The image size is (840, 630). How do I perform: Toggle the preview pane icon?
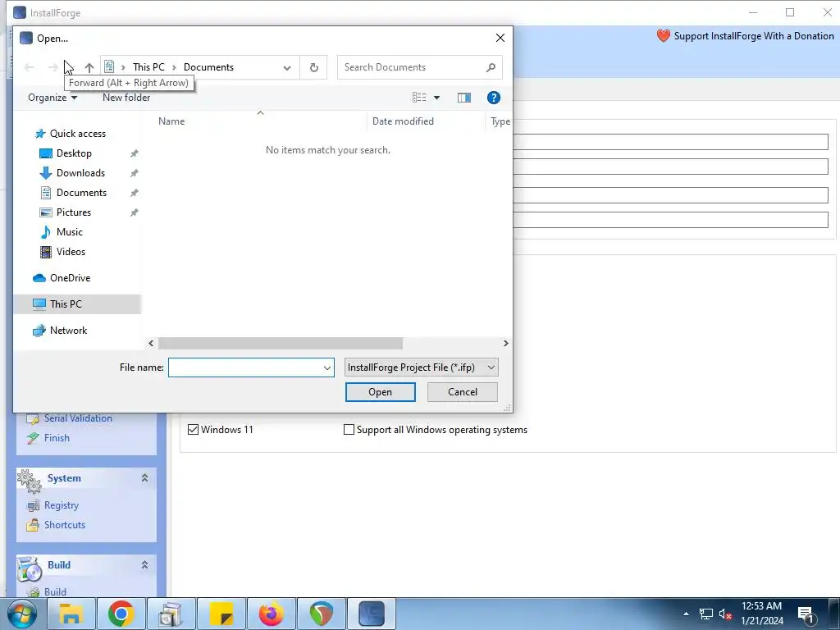[x=464, y=98]
